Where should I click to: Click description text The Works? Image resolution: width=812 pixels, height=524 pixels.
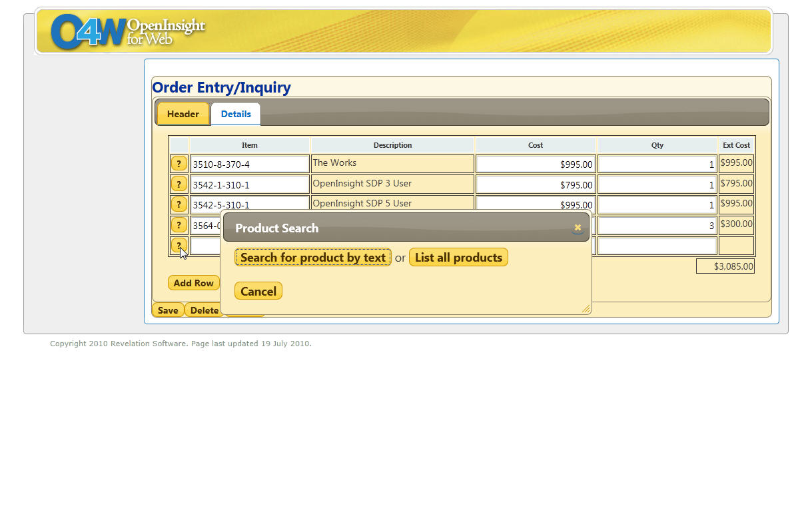click(334, 162)
